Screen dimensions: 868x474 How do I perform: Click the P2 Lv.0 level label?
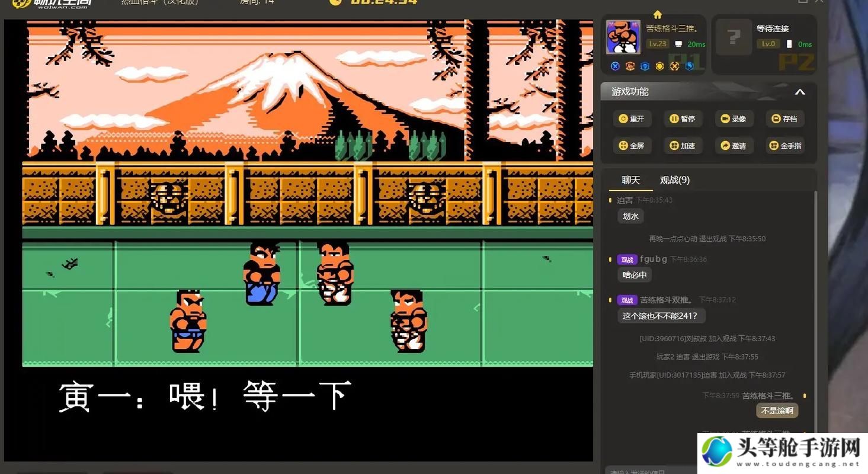[768, 44]
